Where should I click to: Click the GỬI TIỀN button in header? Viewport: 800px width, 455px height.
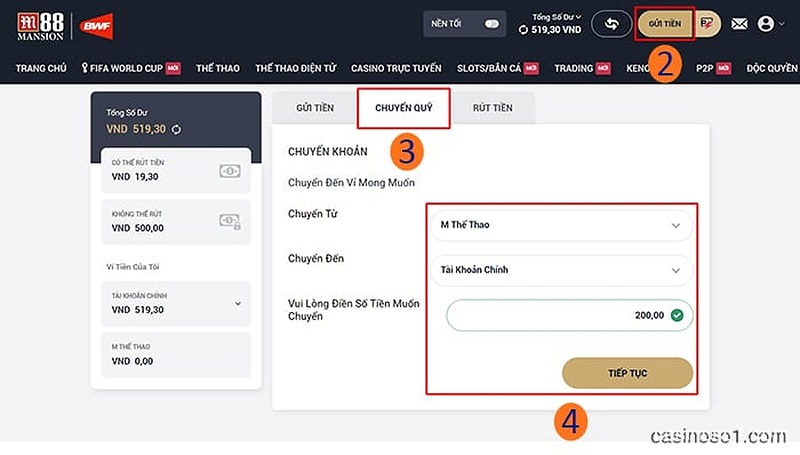point(664,23)
